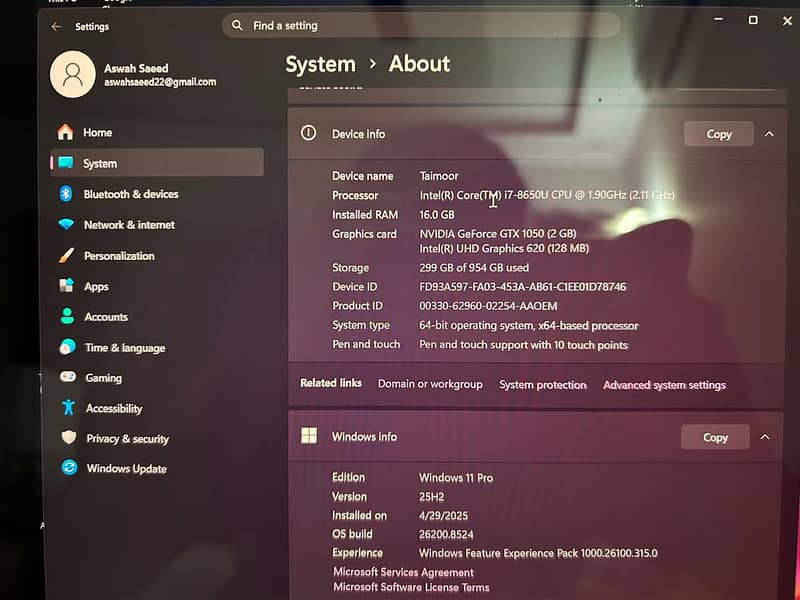Collapse the Windows info section chevron
Screen dimensions: 800x600
coord(765,437)
